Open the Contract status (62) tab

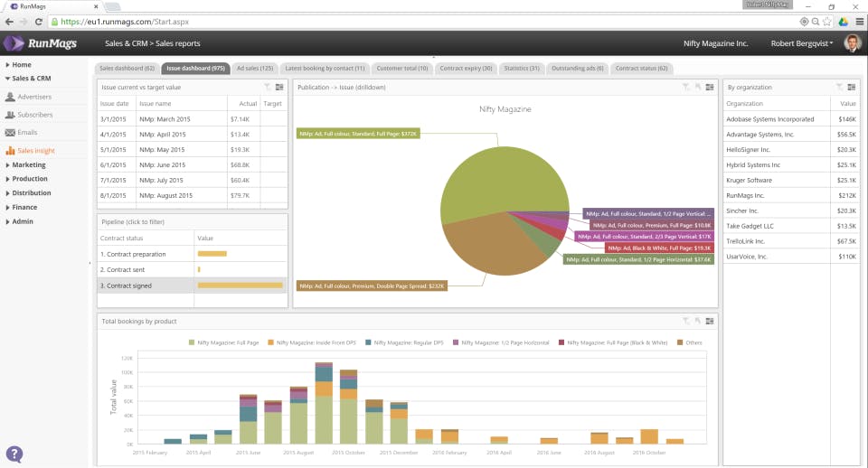[641, 68]
